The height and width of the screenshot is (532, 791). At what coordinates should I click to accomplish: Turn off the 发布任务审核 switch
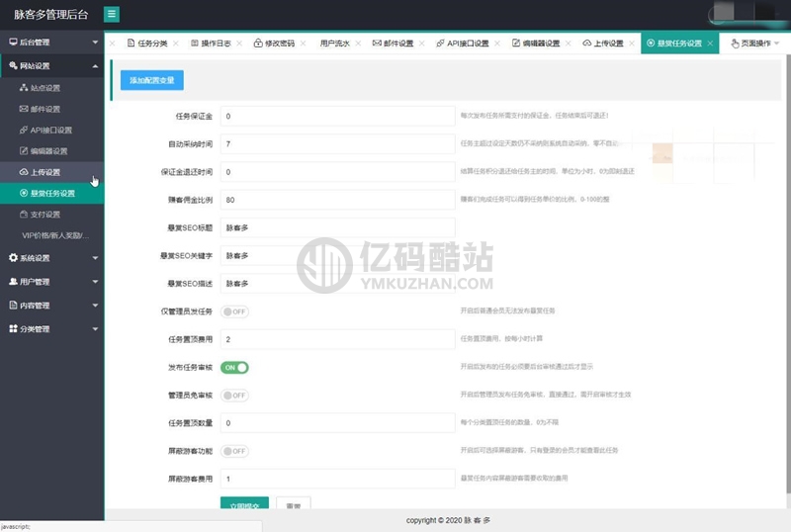234,367
